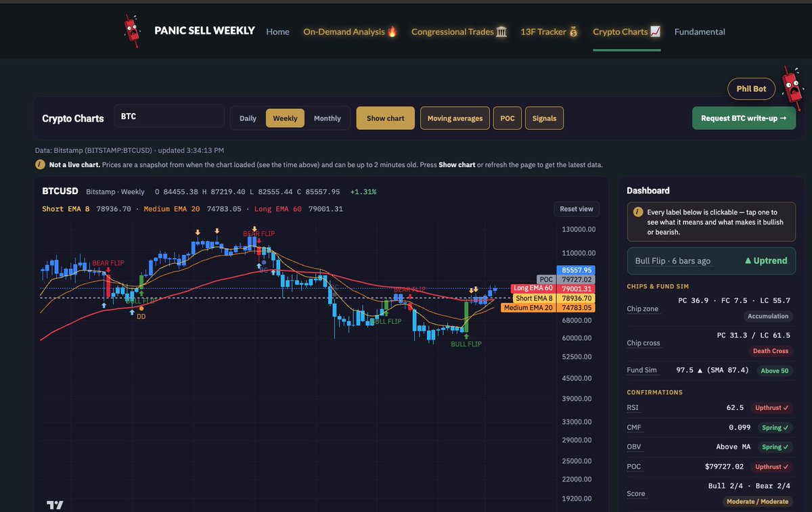812x512 pixels.
Task: Click the 130000.00 price axis label
Action: click(579, 230)
